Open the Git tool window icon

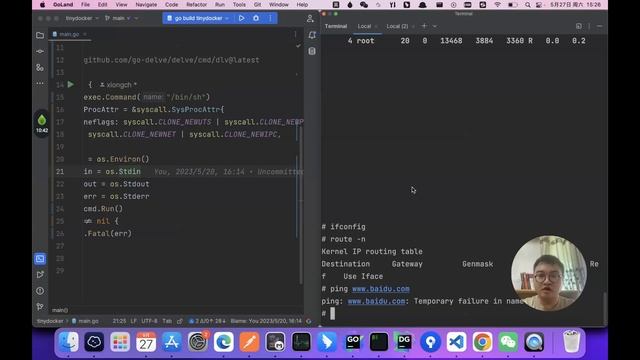(40, 307)
